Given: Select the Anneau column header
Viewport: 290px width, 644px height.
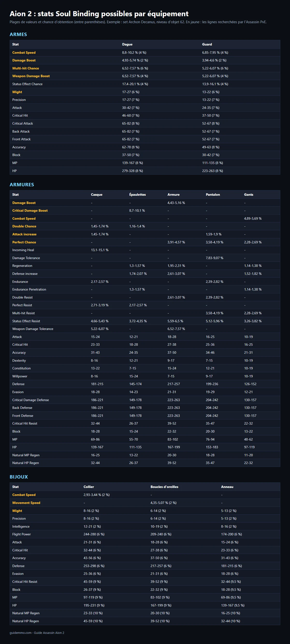Looking at the screenshot, I should (227, 487).
